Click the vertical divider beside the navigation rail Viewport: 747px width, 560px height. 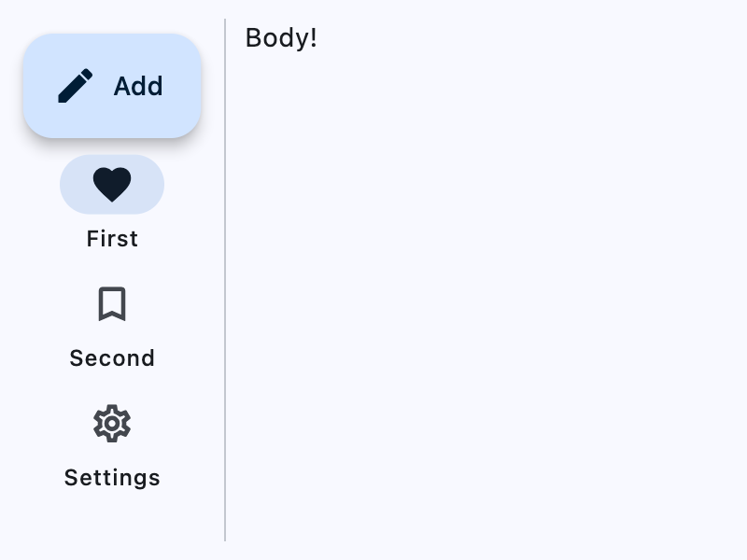225,280
